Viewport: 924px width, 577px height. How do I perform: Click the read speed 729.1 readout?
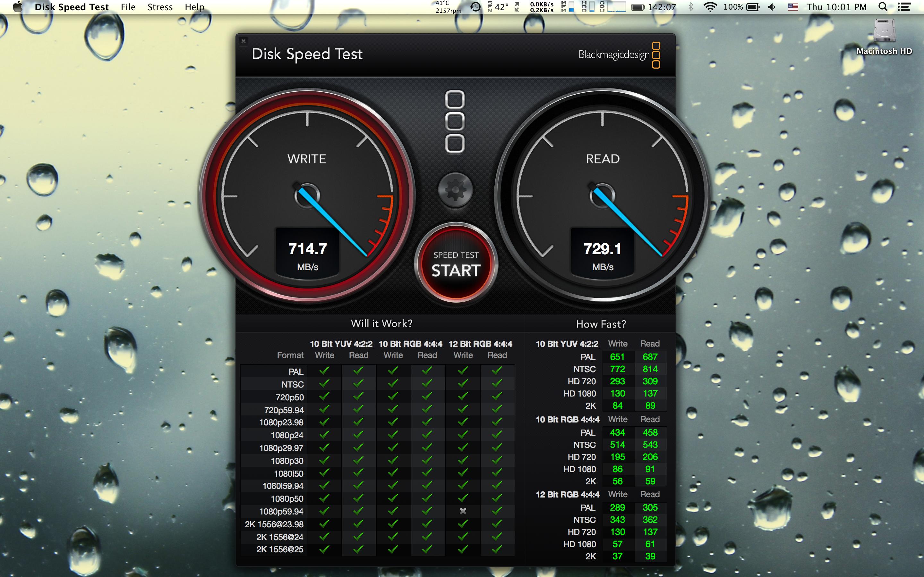(603, 250)
